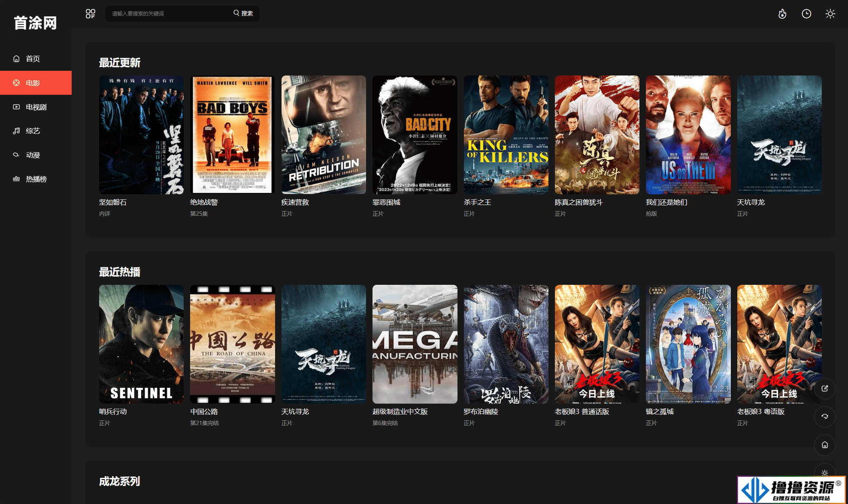
Task: Open the Us or Them poster
Action: [688, 135]
